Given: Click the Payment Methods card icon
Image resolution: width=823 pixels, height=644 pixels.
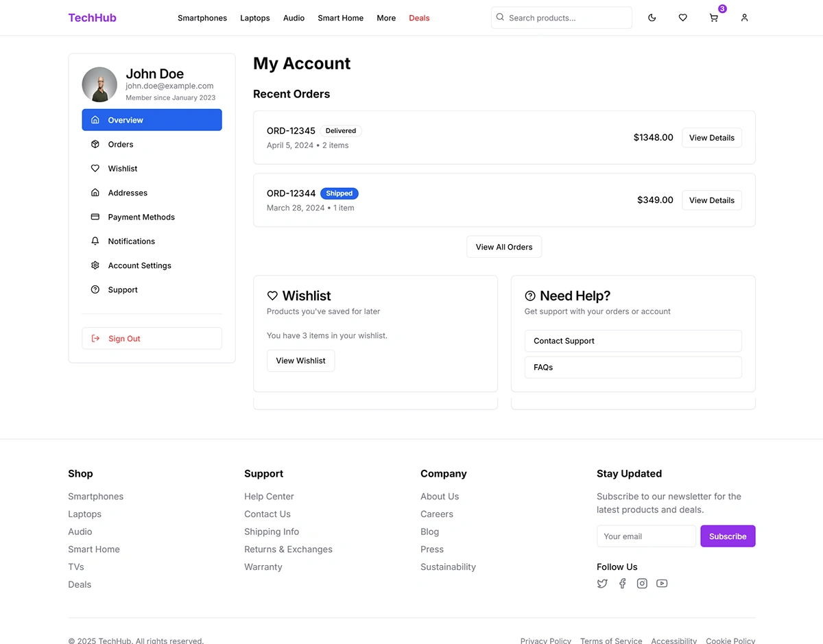Looking at the screenshot, I should pyautogui.click(x=95, y=217).
